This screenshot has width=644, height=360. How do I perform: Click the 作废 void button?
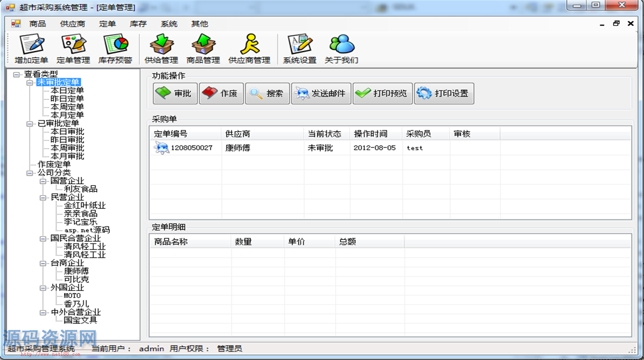tap(221, 93)
